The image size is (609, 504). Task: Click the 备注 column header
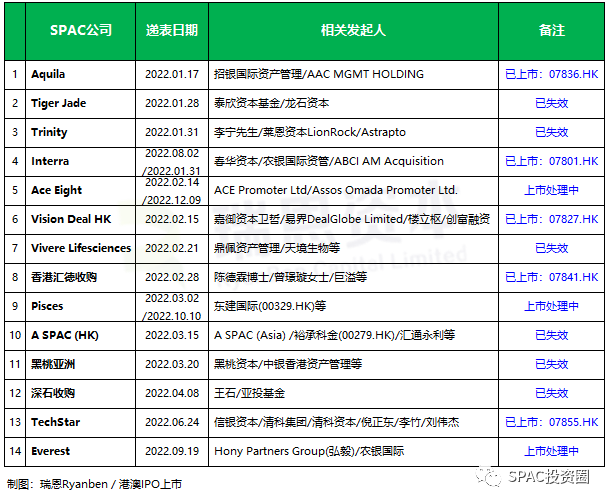pyautogui.click(x=551, y=31)
